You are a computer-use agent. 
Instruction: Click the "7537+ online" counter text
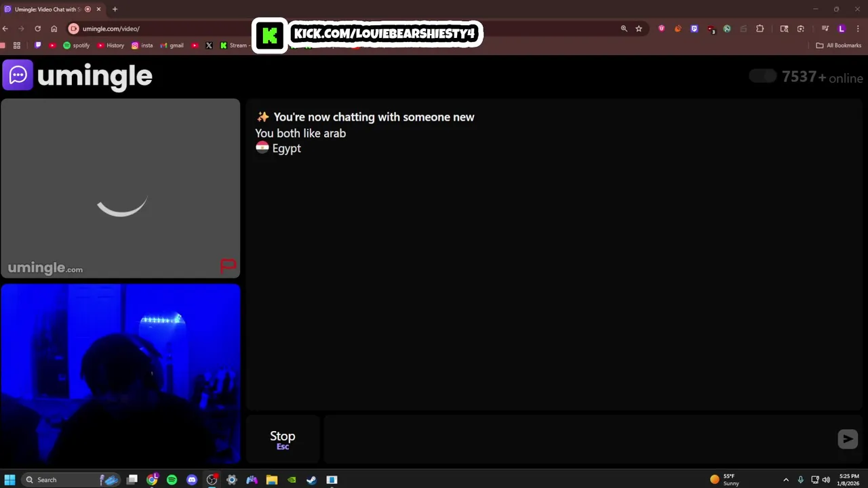[822, 77]
